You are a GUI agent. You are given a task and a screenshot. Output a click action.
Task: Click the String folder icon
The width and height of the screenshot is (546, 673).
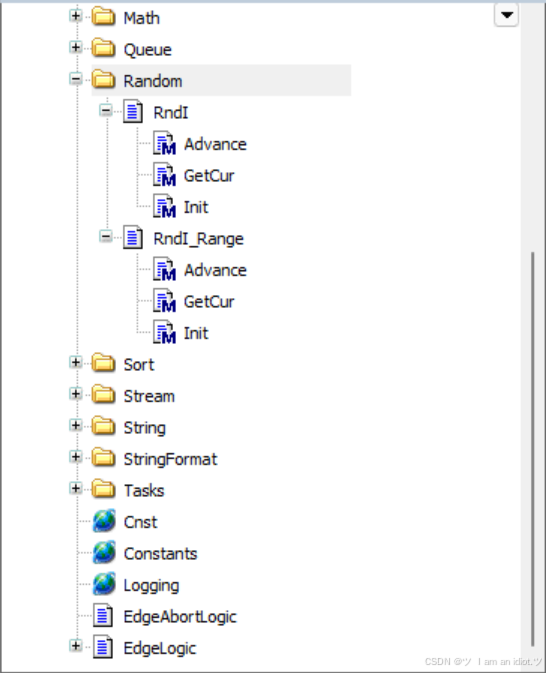click(x=103, y=426)
